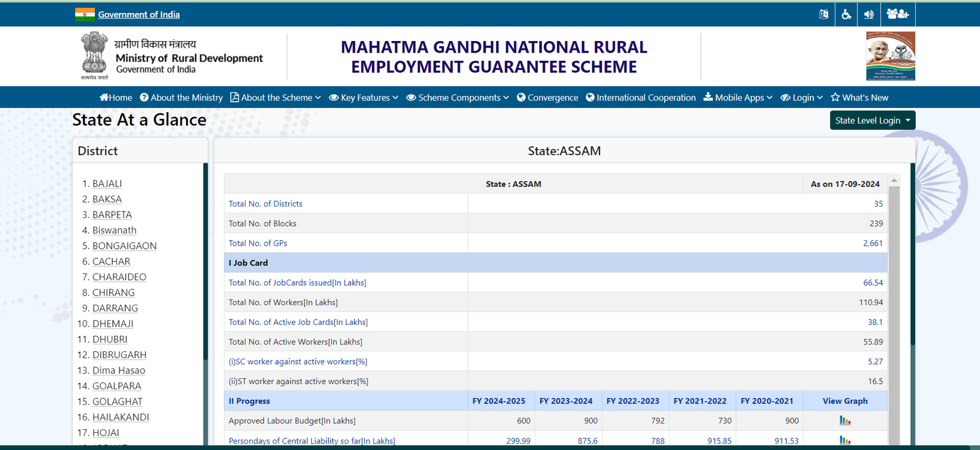Image resolution: width=980 pixels, height=450 pixels.
Task: Select BAJALI district
Action: (x=107, y=183)
